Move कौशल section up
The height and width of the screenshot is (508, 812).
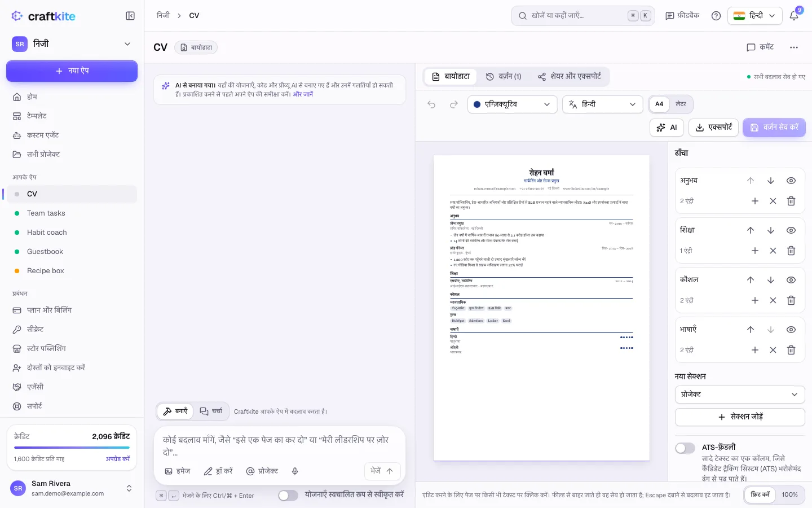point(751,280)
